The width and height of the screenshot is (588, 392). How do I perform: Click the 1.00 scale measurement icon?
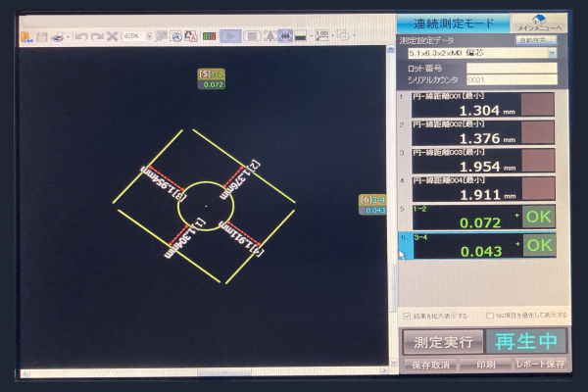click(x=321, y=36)
